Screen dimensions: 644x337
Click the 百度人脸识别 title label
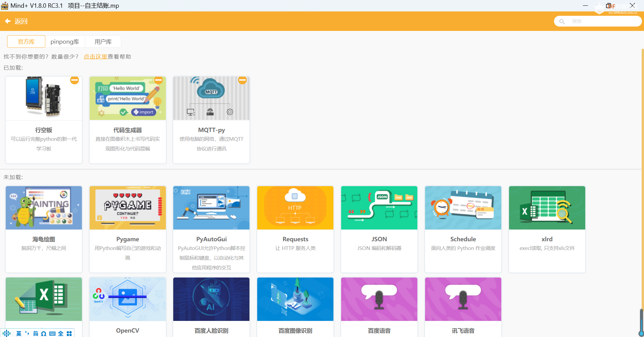[212, 331]
